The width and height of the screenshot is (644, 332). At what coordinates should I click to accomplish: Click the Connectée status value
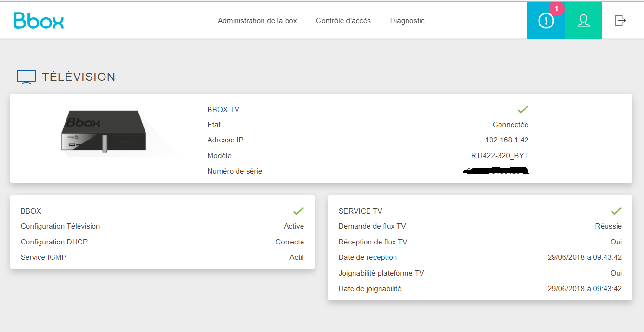(x=511, y=125)
